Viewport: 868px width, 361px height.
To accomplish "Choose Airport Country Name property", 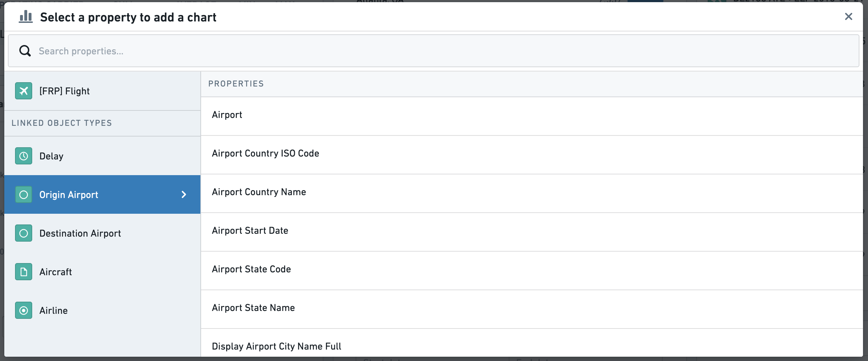I will [532, 193].
